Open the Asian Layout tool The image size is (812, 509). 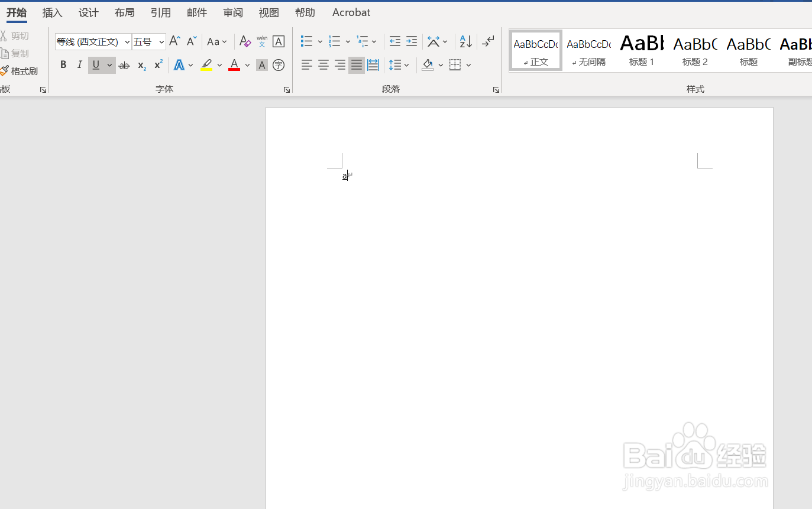(438, 41)
